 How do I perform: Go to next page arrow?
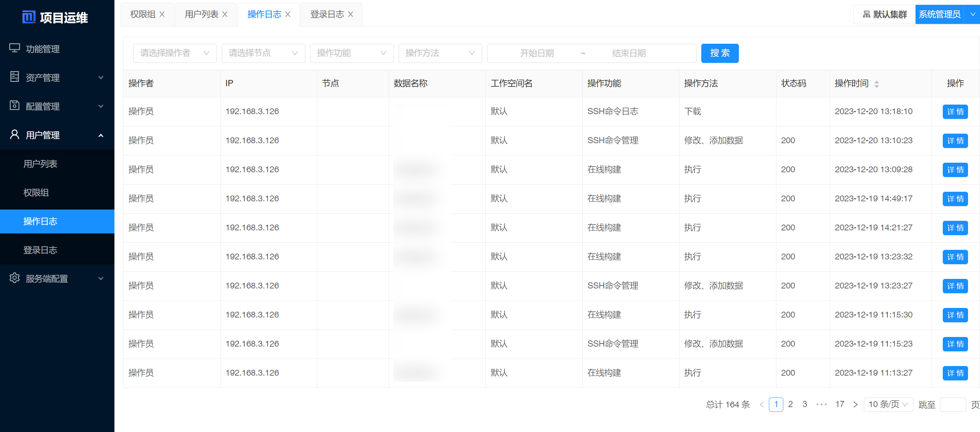pyautogui.click(x=855, y=404)
